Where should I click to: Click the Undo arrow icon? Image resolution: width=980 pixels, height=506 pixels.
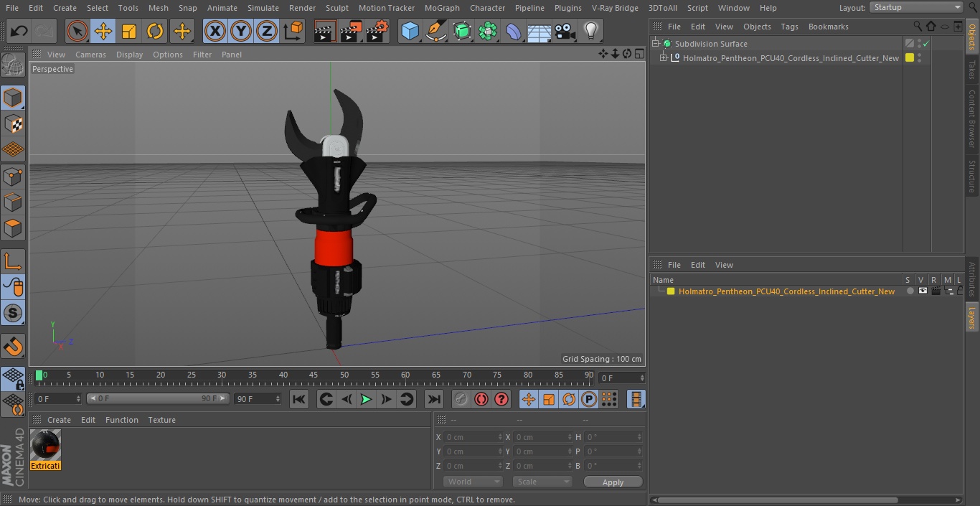[x=19, y=31]
